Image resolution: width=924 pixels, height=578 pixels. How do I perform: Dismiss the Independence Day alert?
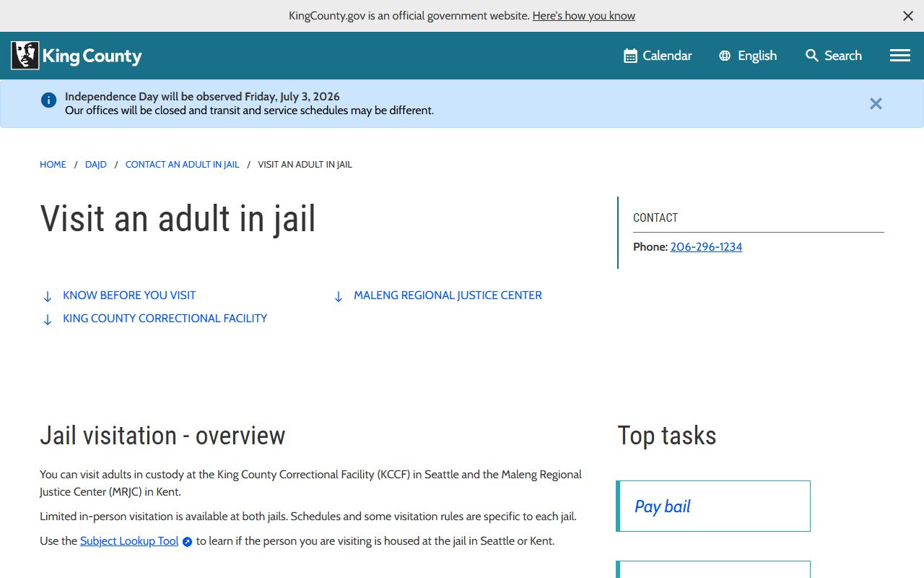coord(876,104)
